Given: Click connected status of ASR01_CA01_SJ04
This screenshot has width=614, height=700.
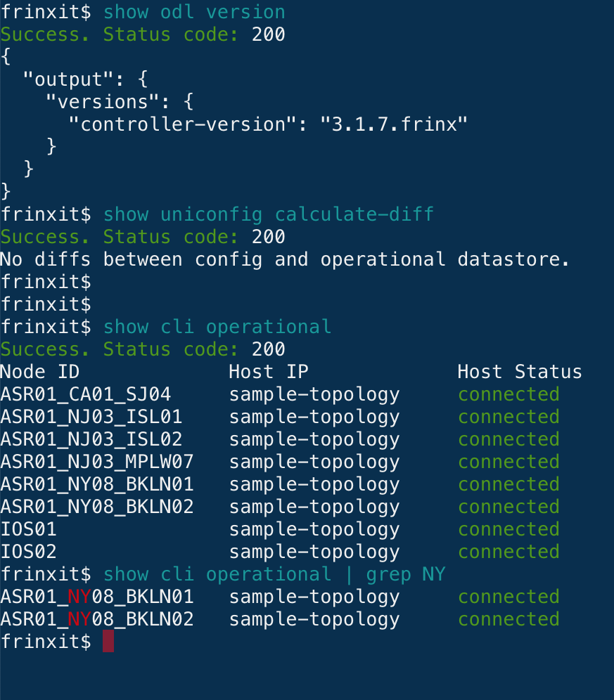Looking at the screenshot, I should [x=509, y=394].
